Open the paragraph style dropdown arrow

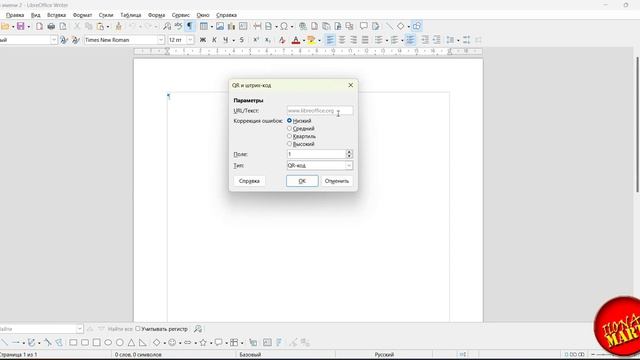(x=54, y=40)
